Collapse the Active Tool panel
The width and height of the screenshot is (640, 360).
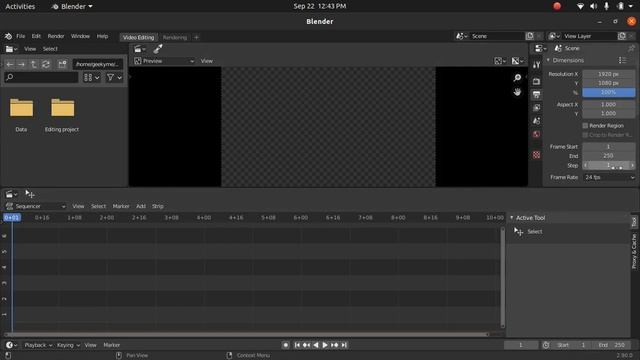[511, 218]
